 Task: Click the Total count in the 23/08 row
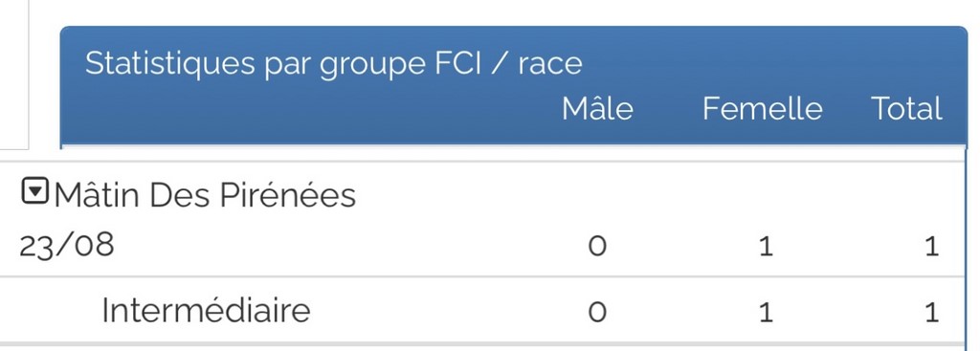[x=932, y=247]
